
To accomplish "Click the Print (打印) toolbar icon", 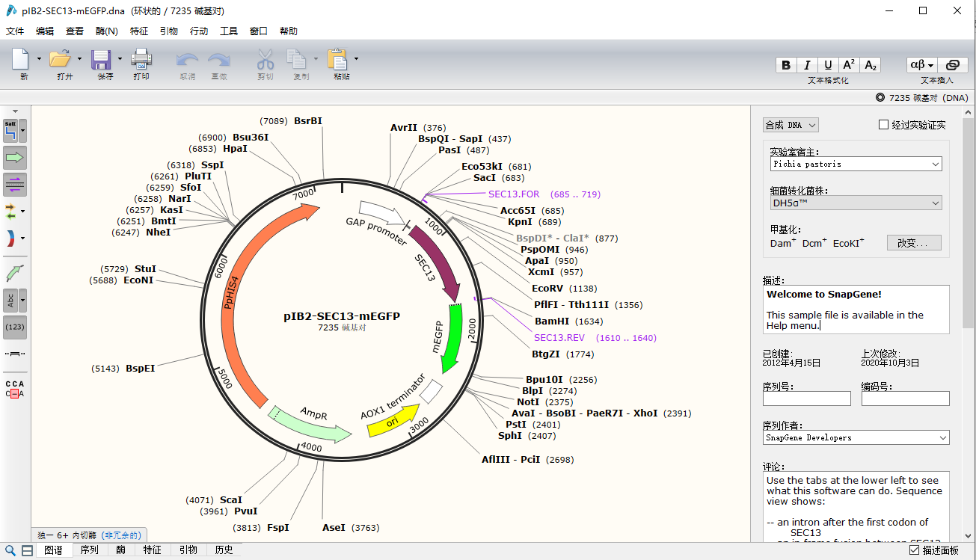I will click(x=141, y=60).
